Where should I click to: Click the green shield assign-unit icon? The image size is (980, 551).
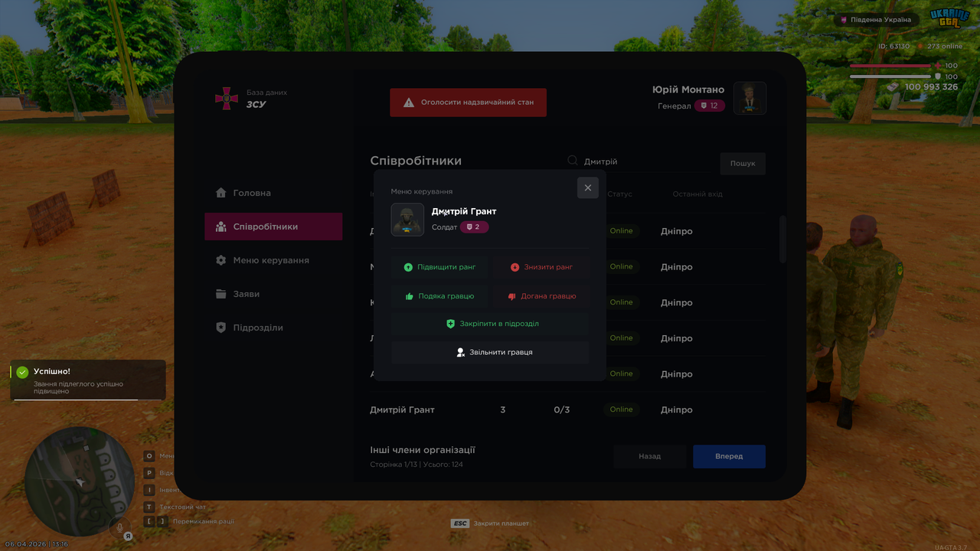tap(450, 324)
